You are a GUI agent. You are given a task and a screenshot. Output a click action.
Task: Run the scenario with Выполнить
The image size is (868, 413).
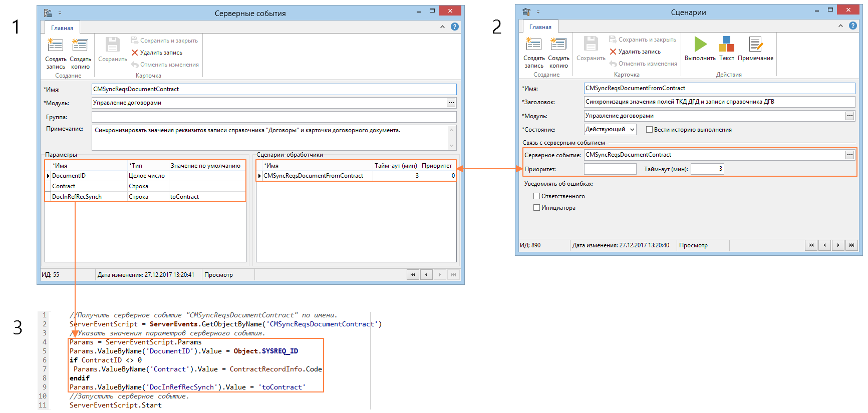click(700, 49)
